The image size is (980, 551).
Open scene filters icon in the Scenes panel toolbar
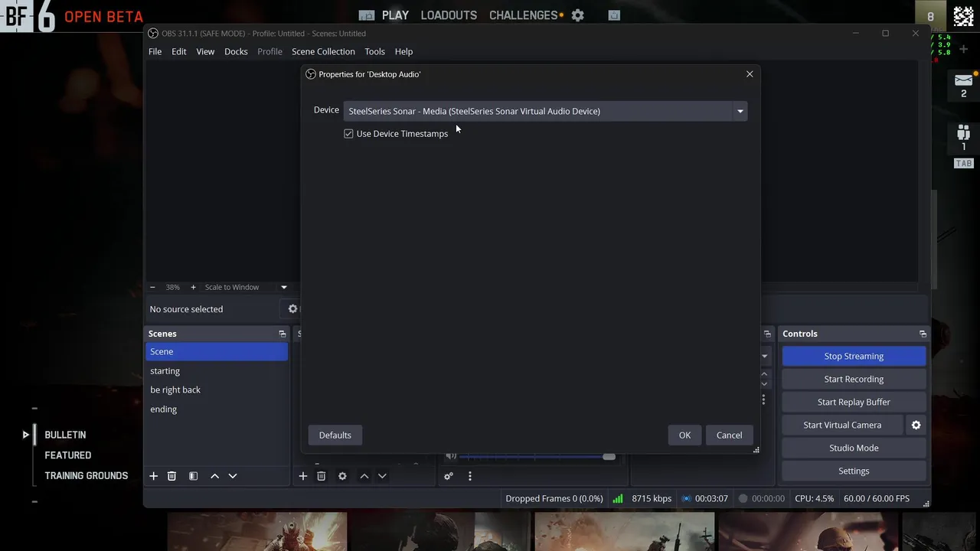click(x=193, y=476)
